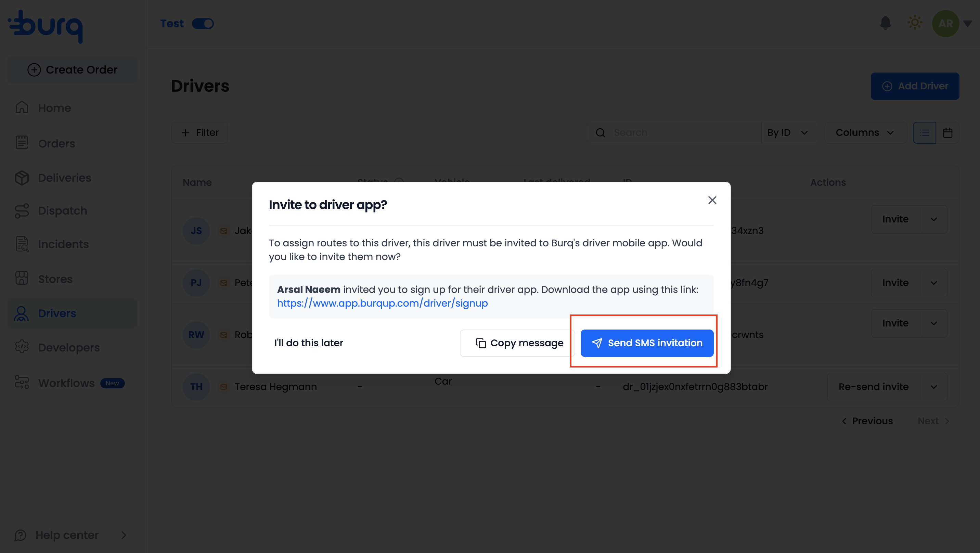The width and height of the screenshot is (980, 553).
Task: Toggle the Test mode switch
Action: [203, 24]
